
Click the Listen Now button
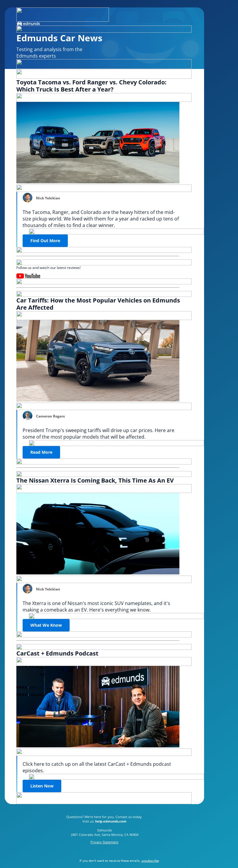click(42, 786)
